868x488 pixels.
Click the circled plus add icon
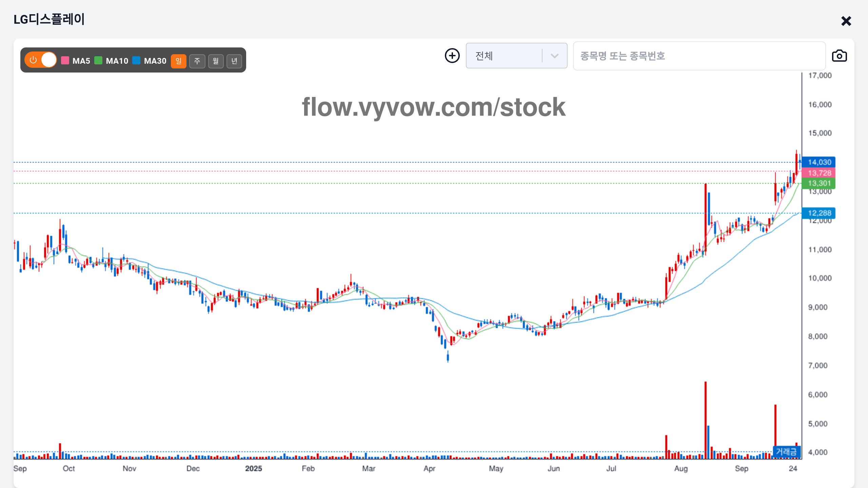pos(452,56)
